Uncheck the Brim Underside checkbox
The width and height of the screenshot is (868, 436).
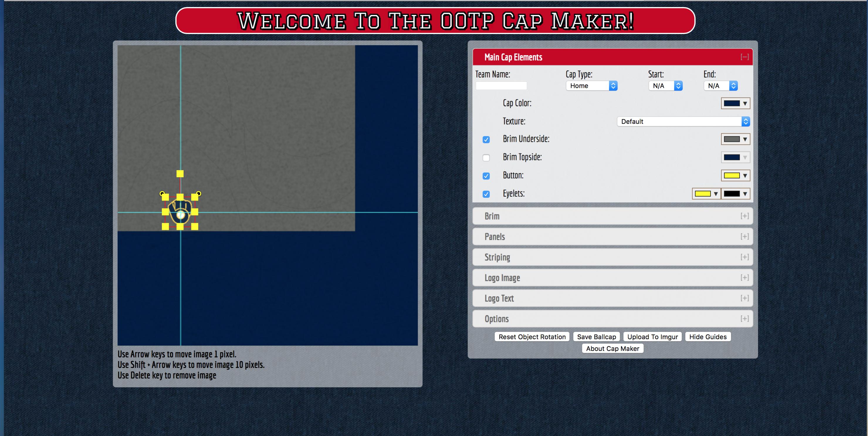coord(486,139)
